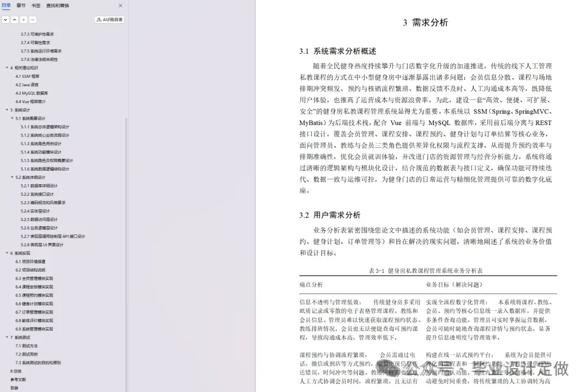Click the heading 3.1 系统需求分析概述
Screen dimensions: 587x392
(x=338, y=51)
